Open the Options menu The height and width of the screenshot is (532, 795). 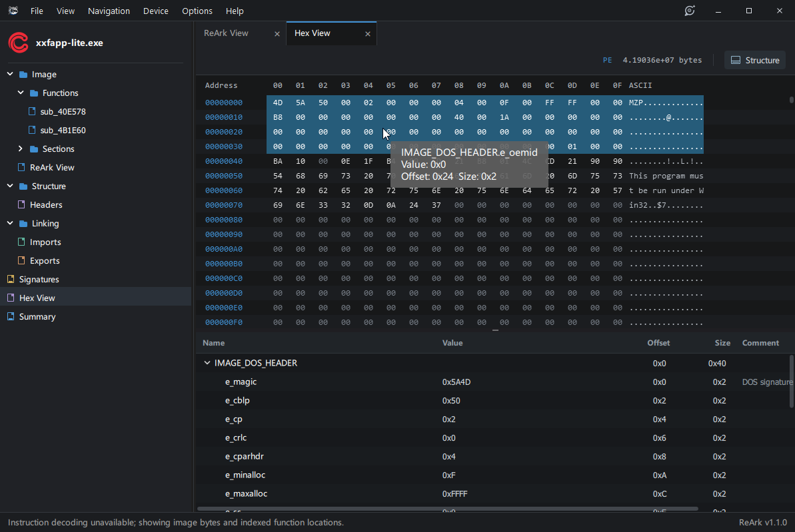(x=197, y=11)
